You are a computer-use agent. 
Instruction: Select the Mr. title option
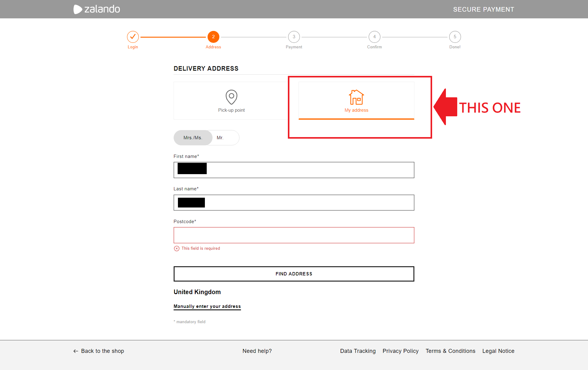click(220, 138)
